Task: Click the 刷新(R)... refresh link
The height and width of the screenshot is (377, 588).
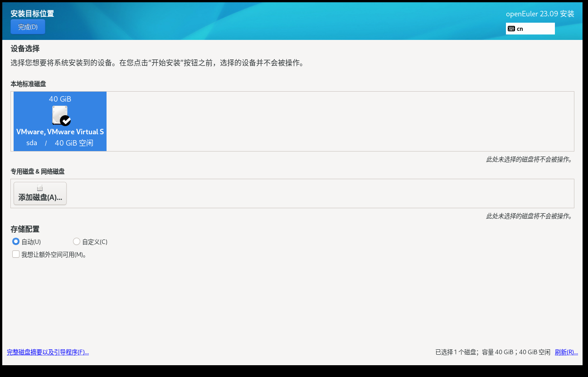Action: (566, 352)
